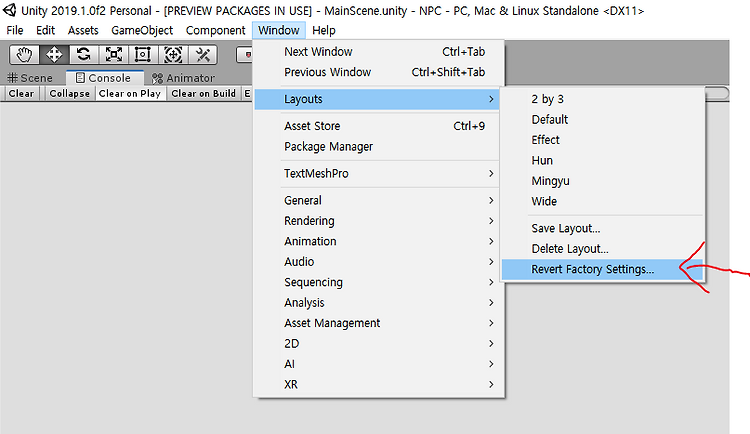Click the Clear button in Console
Screen dimensions: 750x434
click(x=21, y=93)
